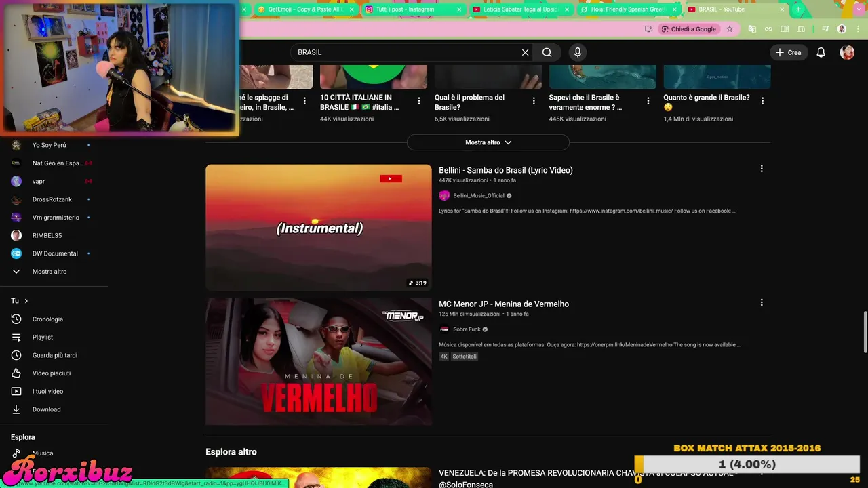The height and width of the screenshot is (488, 868).
Task: Play the Samba do Brasil Instrumental thumbnail
Action: (x=319, y=228)
